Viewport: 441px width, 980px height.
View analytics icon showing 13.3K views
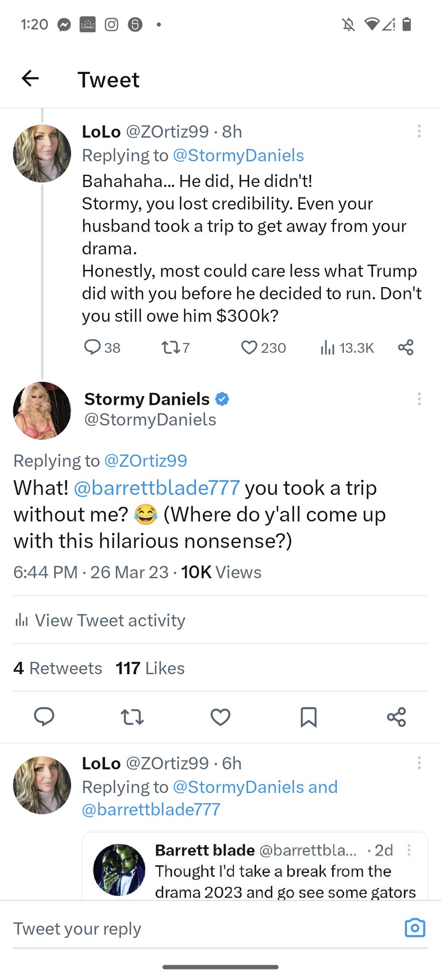327,347
